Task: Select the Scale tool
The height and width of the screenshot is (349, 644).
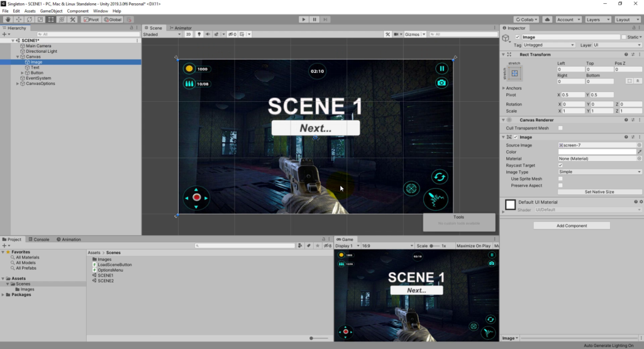Action: 40,19
